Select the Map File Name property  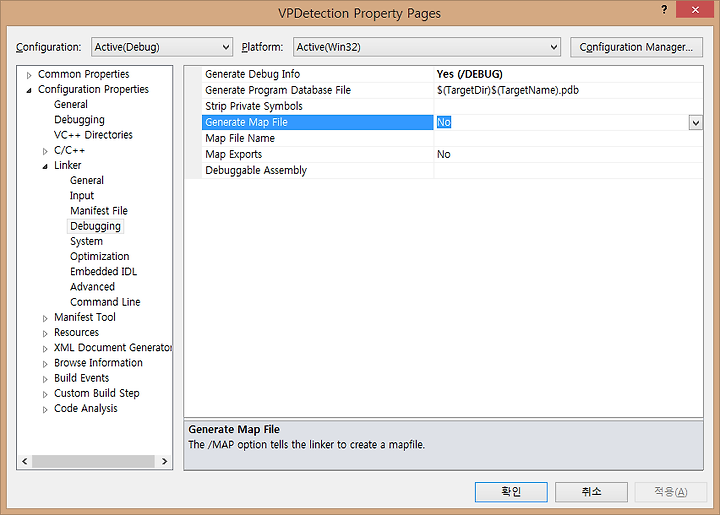317,138
